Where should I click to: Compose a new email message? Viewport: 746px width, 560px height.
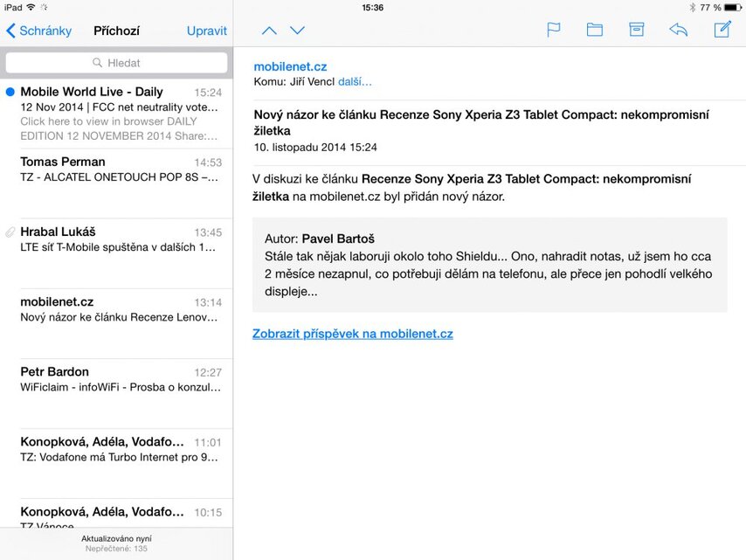click(x=722, y=30)
